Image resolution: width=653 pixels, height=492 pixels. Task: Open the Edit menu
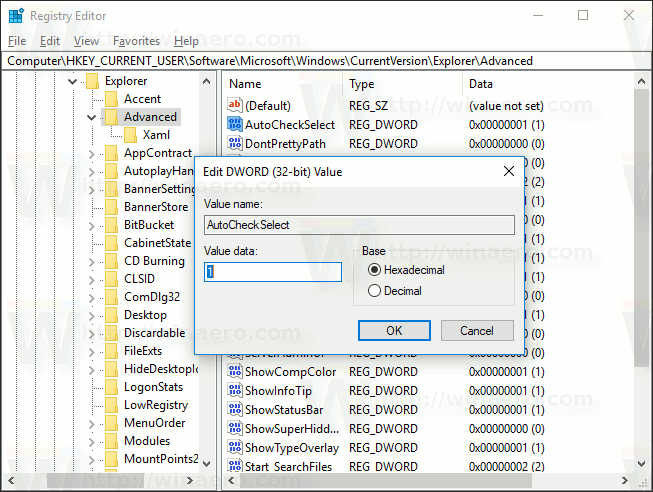49,41
